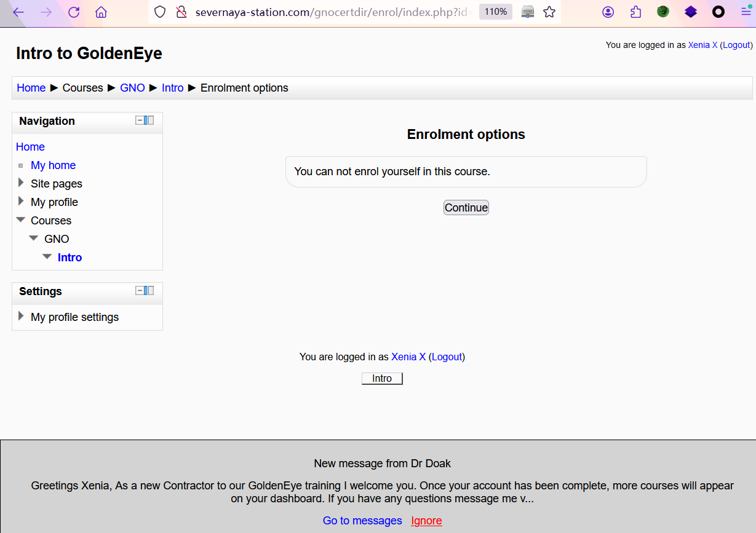Screen dimensions: 756x533
Task: Expand My profile in Navigation
Action: point(22,202)
